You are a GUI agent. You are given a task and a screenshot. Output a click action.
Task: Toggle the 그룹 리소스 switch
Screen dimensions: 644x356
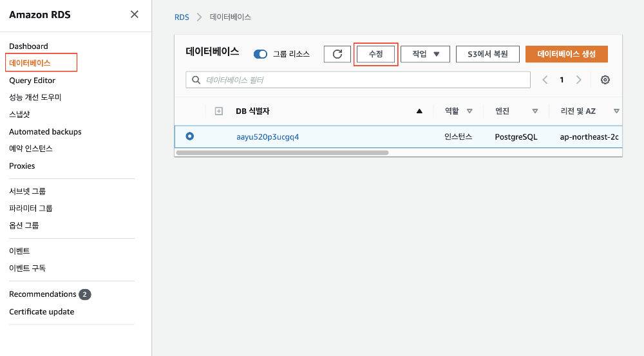[260, 54]
